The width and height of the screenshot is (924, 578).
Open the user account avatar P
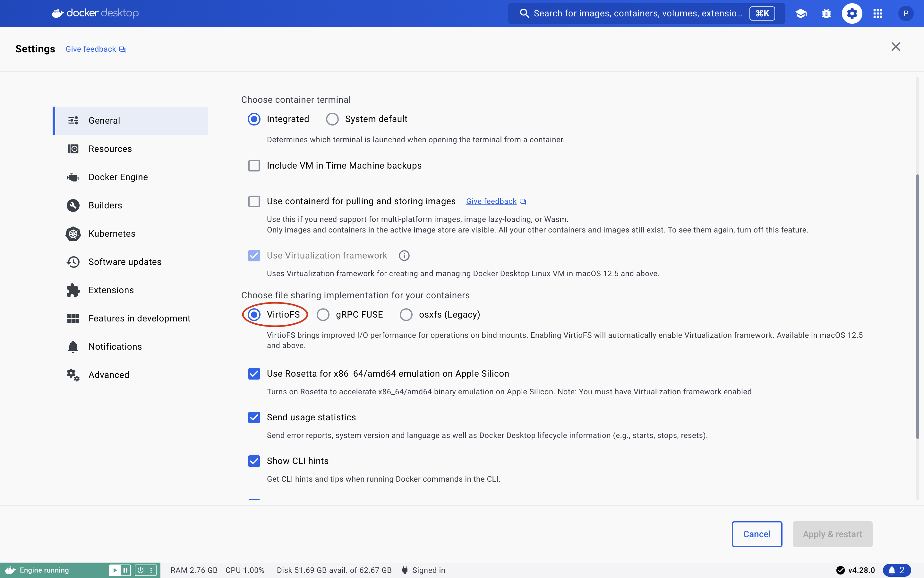(x=906, y=13)
